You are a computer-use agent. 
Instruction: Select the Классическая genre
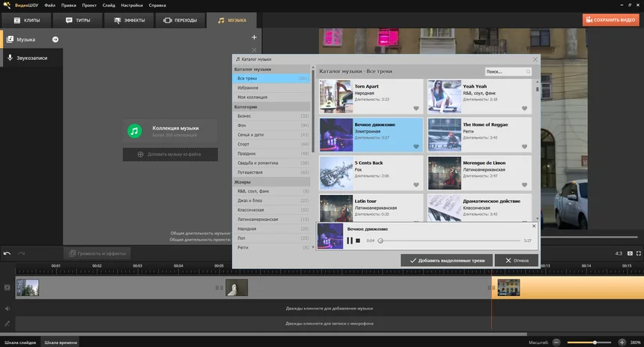(x=272, y=210)
